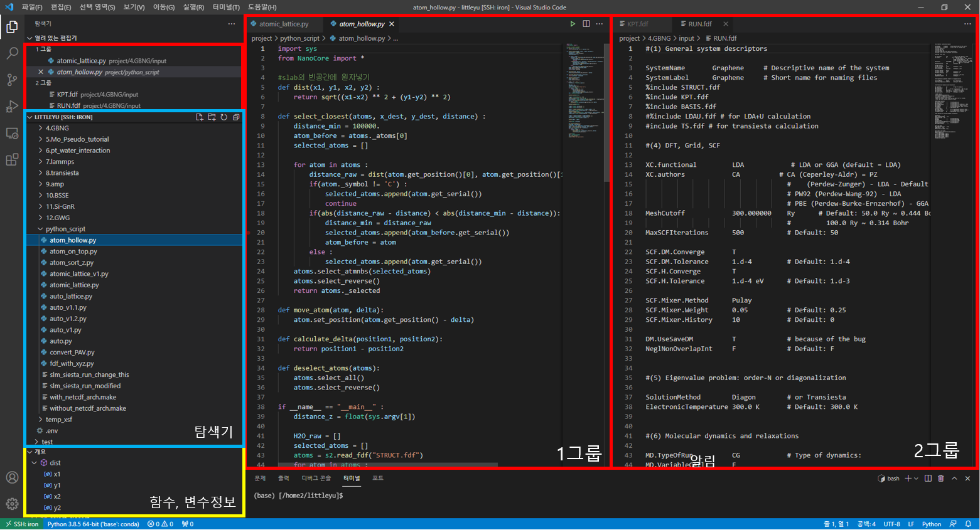Image resolution: width=980 pixels, height=530 pixels.
Task: Open auto_v1.2.py from file tree
Action: [x=68, y=319]
